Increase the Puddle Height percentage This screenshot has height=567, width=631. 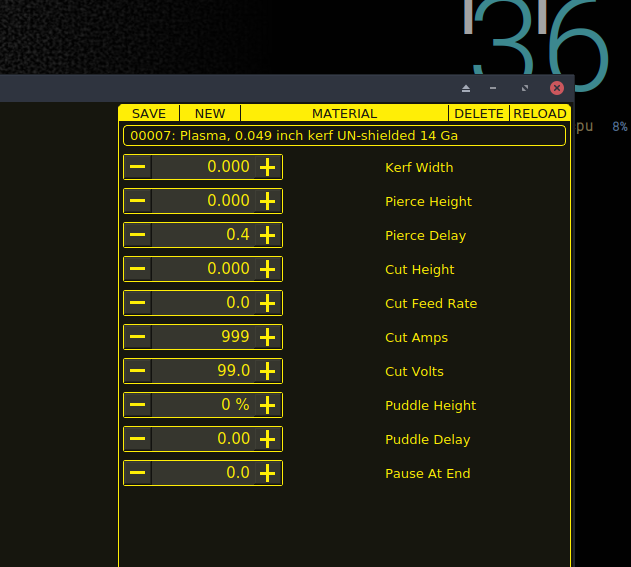(x=268, y=405)
